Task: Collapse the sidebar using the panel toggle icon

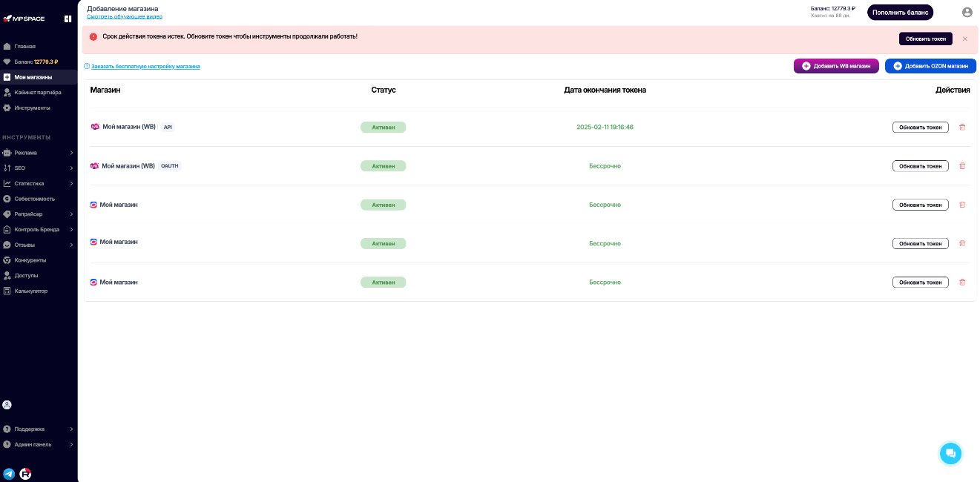Action: pyautogui.click(x=68, y=19)
